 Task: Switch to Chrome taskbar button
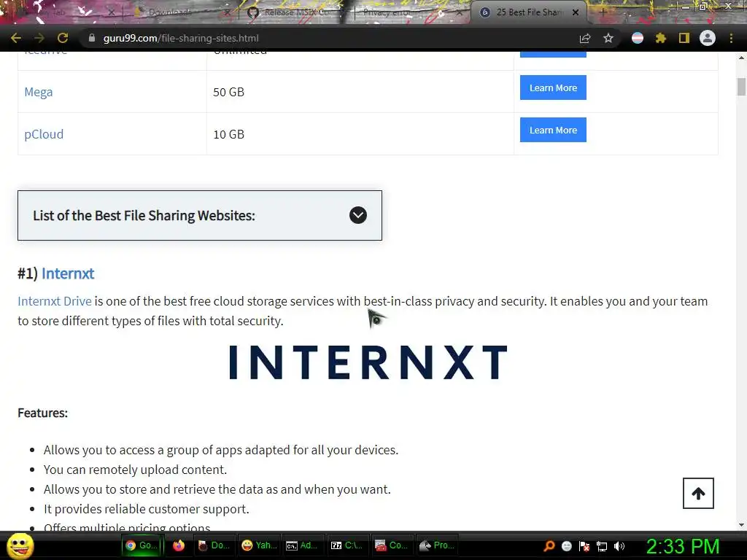[142, 545]
